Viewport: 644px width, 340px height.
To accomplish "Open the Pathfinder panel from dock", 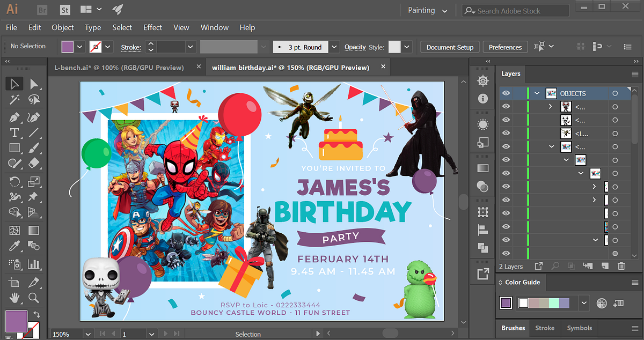I will (x=483, y=247).
